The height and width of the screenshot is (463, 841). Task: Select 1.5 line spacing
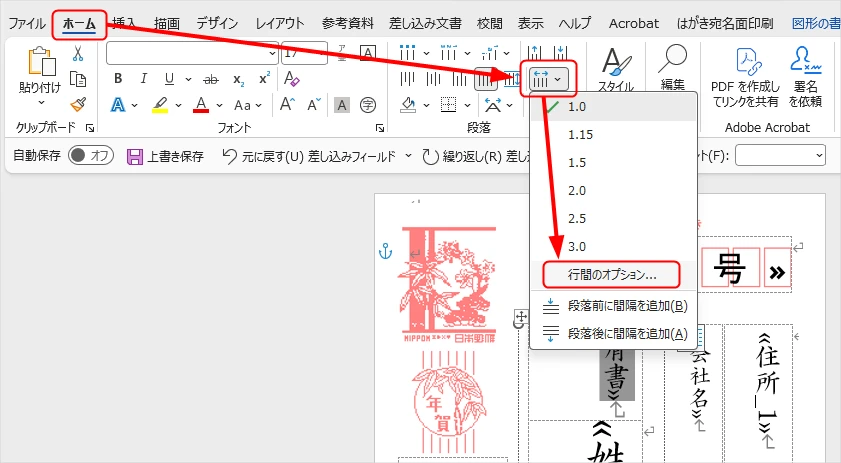pyautogui.click(x=614, y=163)
